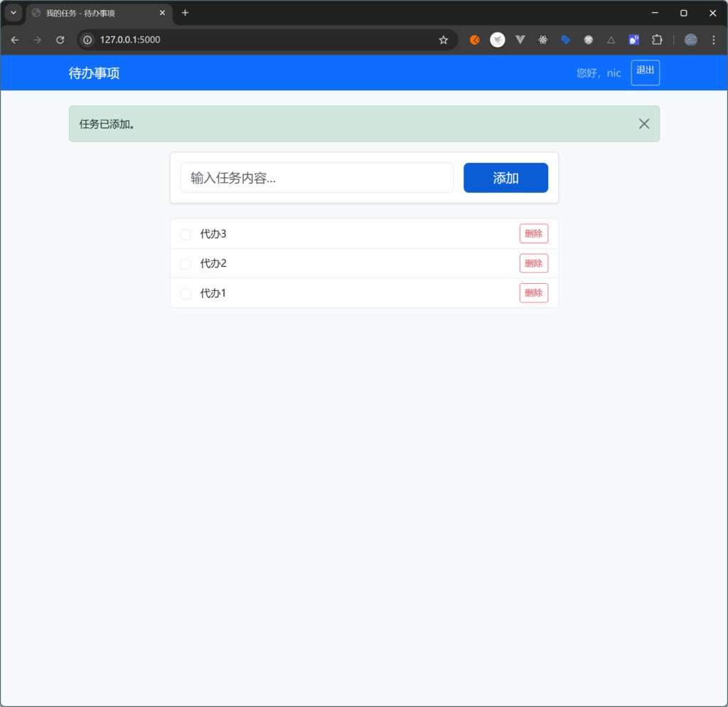Open Chrome's three-dot menu
Screen dimensions: 728x707
713,40
